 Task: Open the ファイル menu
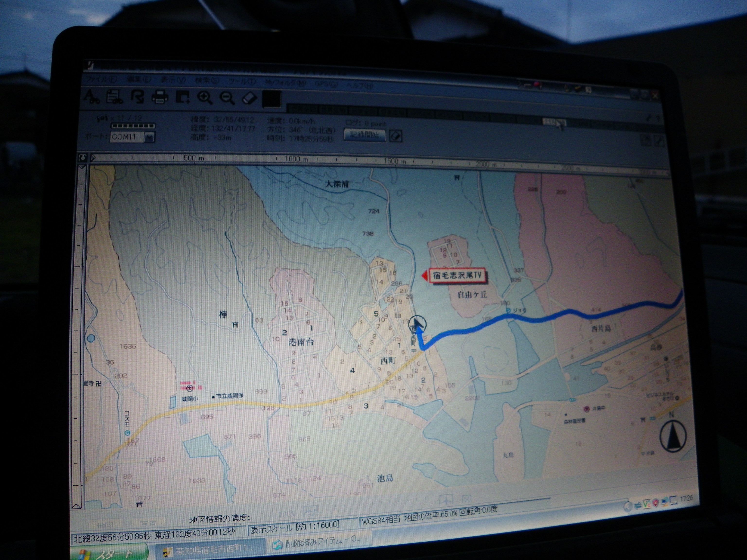click(101, 80)
